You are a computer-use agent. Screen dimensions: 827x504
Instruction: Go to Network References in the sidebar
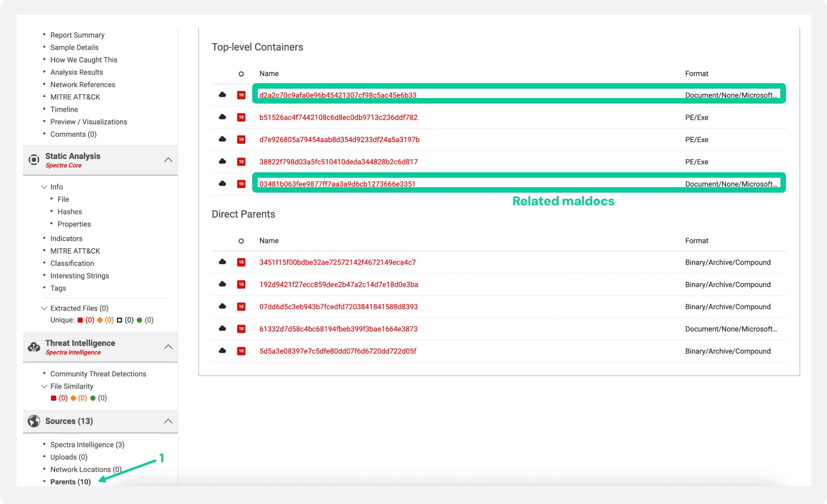coord(83,84)
